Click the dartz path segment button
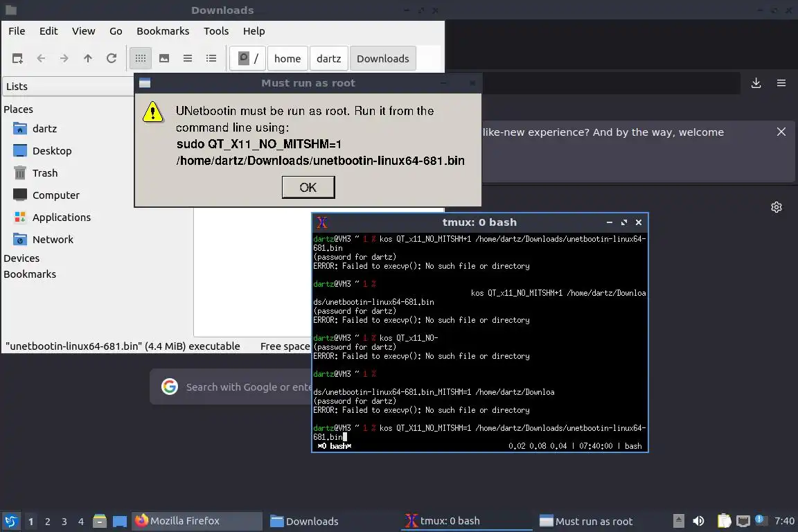 tap(329, 59)
